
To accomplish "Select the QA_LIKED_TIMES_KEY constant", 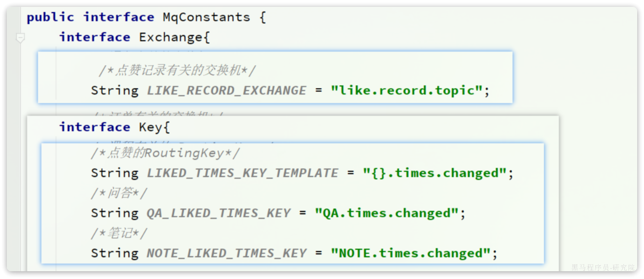I will (x=219, y=213).
